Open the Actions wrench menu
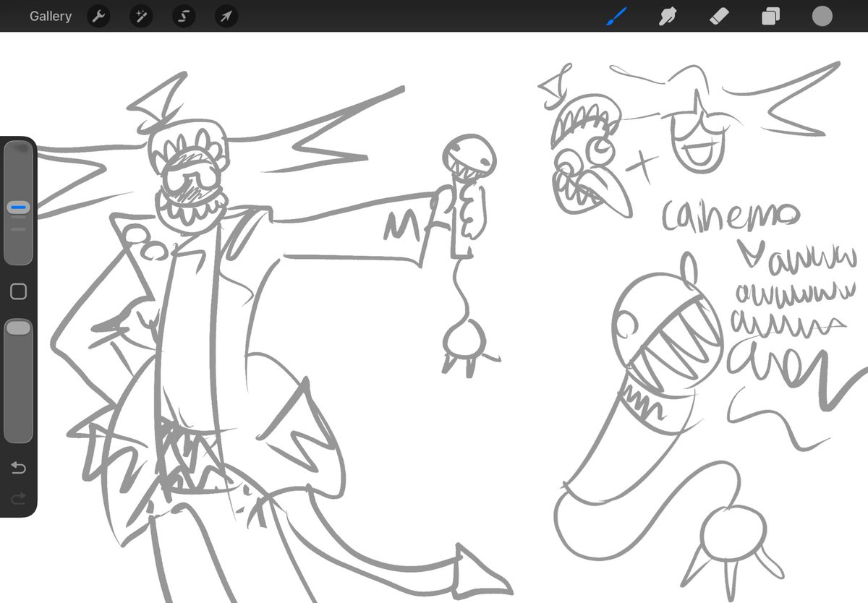This screenshot has height=603, width=868. click(98, 16)
